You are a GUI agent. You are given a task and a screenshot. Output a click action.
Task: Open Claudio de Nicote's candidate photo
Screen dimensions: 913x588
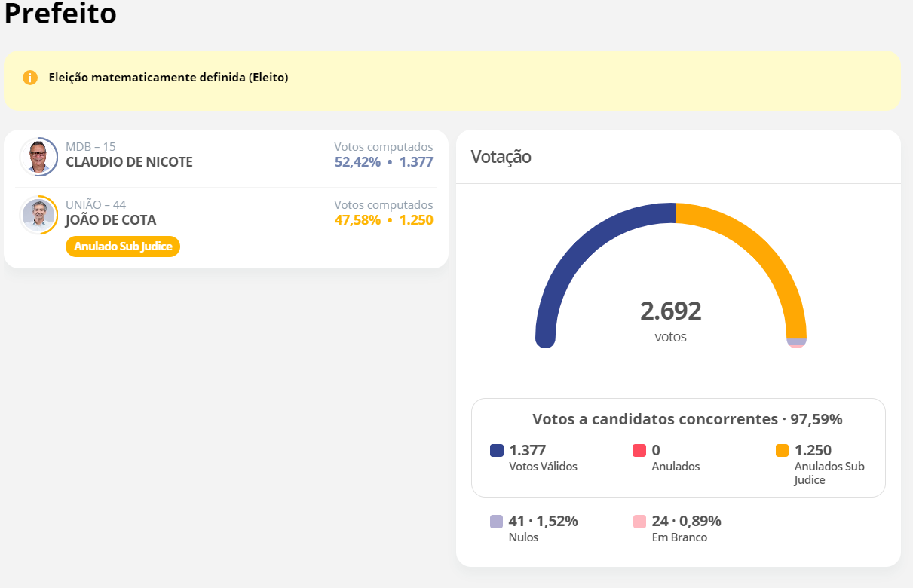coord(38,157)
